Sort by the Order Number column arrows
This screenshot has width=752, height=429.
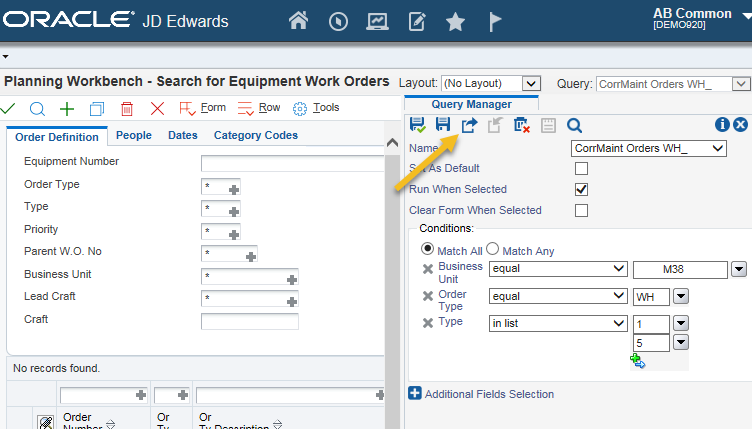tap(110, 425)
